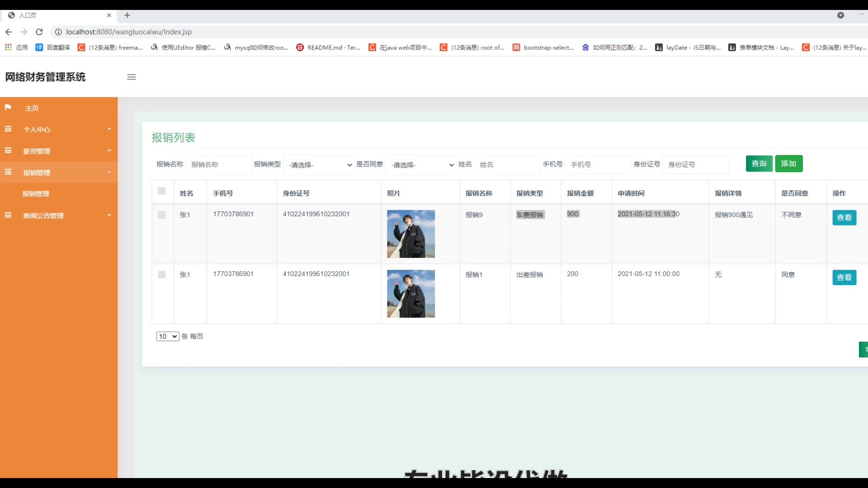This screenshot has width=868, height=488.
Task: Reload the page with browser refresh icon
Action: point(39,32)
